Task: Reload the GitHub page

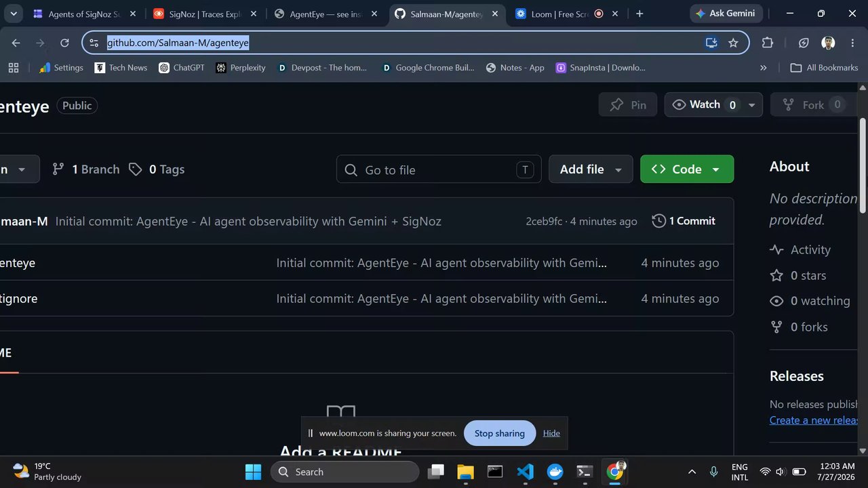Action: 64,43
